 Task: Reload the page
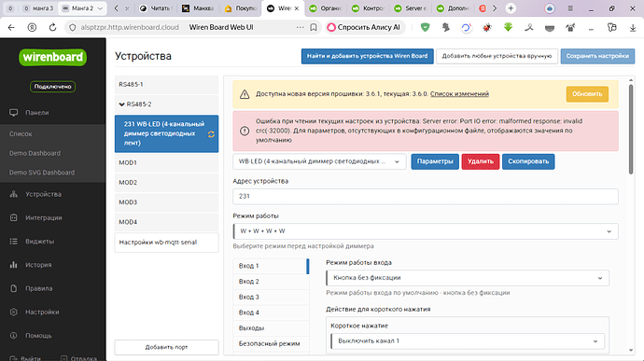point(52,27)
